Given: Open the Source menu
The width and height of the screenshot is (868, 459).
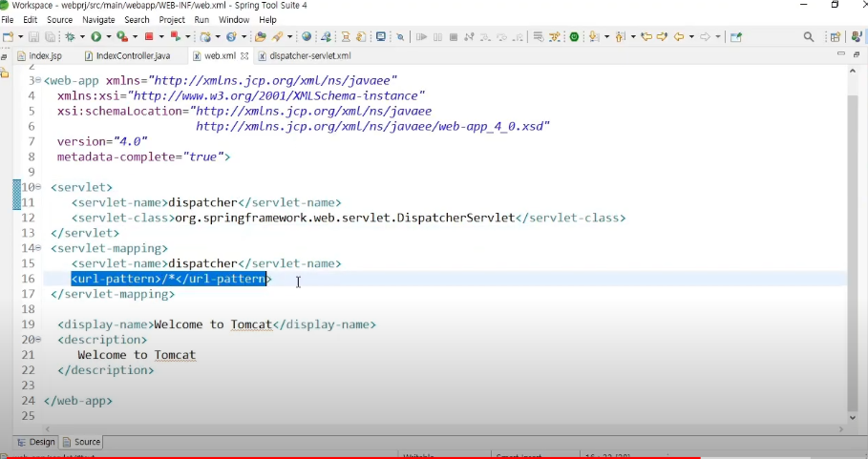Looking at the screenshot, I should pos(60,19).
